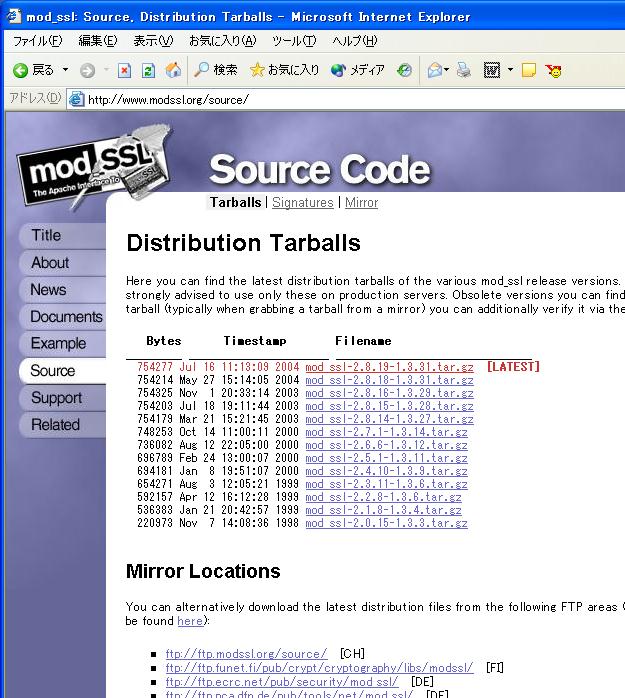Click the Home icon in toolbar
Screen dimensions: 625x698
click(x=173, y=70)
